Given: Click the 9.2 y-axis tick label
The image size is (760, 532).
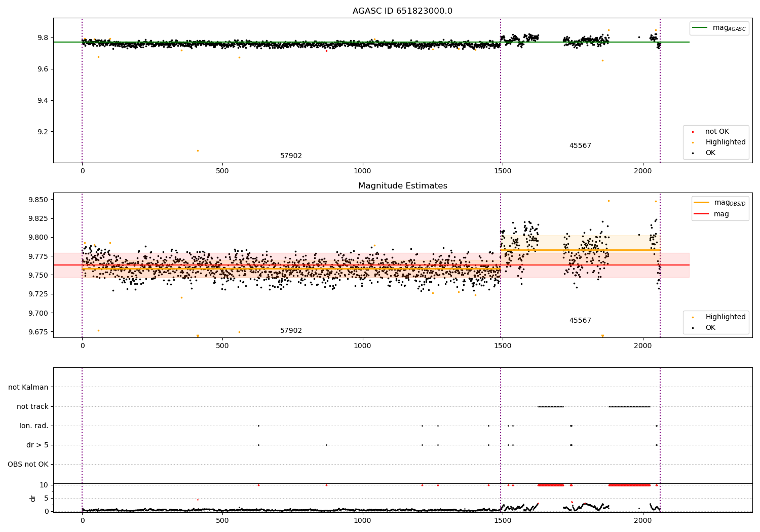Looking at the screenshot, I should click(43, 132).
